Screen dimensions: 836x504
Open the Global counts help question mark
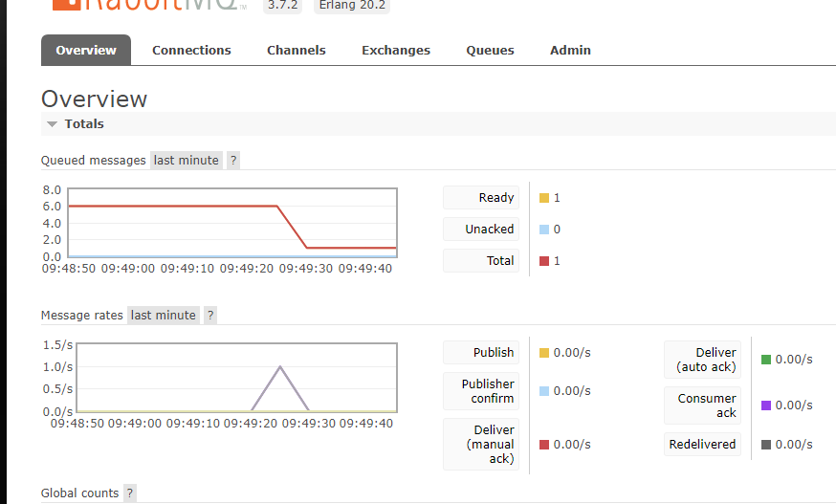[x=129, y=493]
